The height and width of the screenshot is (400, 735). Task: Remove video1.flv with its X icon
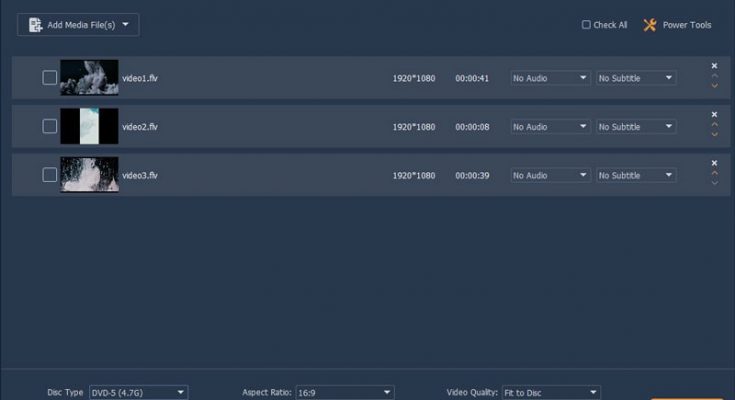(714, 66)
